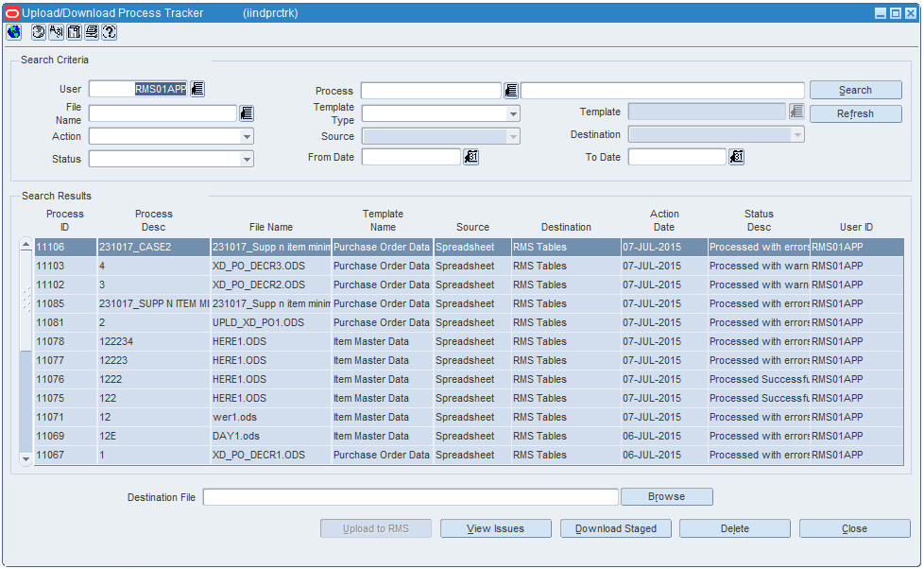Click the blue-green globe toolbar icon
The height and width of the screenshot is (569, 924).
[13, 32]
